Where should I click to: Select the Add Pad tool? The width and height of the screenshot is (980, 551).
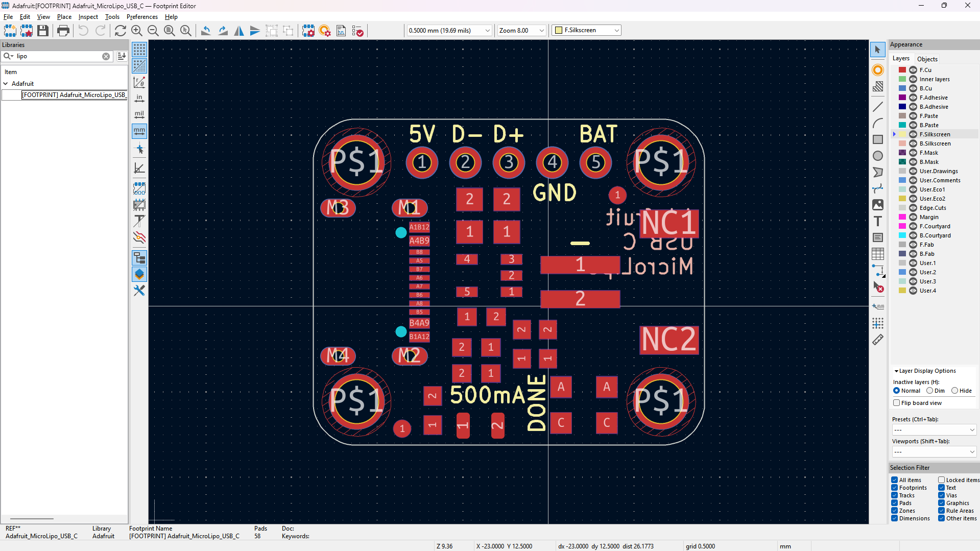coord(878,70)
